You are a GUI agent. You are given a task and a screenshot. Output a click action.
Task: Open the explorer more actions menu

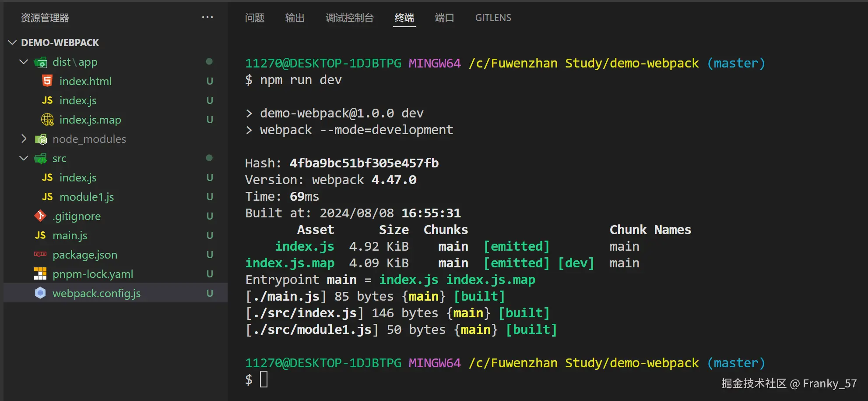tap(207, 18)
